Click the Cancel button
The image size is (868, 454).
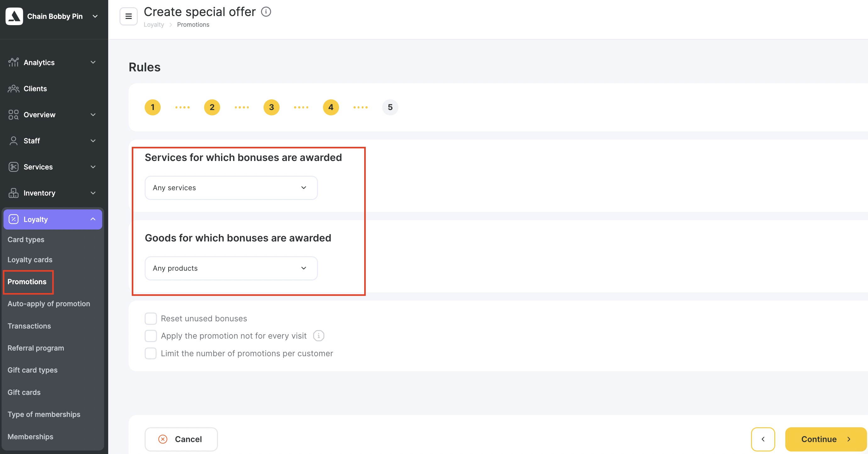coord(181,439)
